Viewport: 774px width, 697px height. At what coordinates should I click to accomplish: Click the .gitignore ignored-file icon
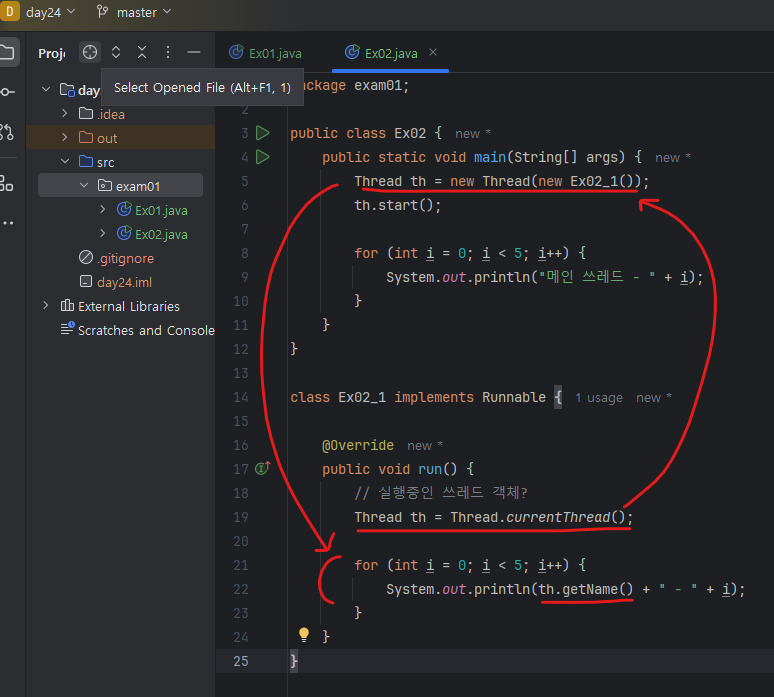(x=86, y=257)
